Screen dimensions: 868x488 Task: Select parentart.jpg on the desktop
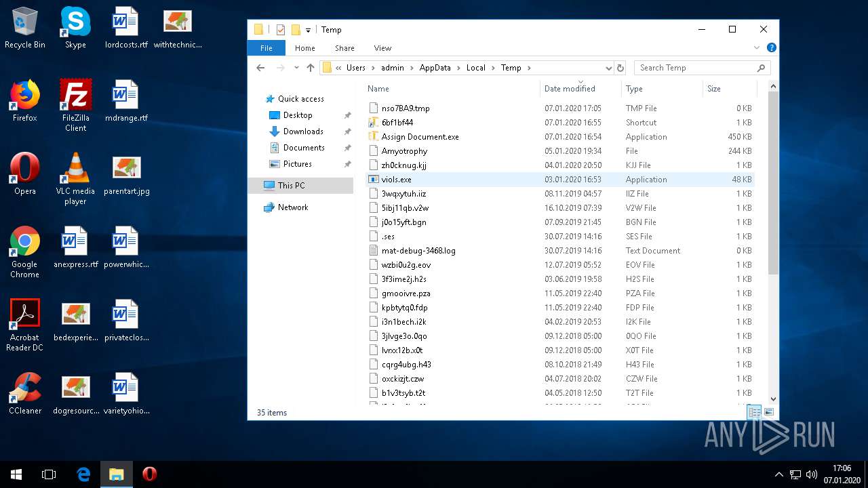pos(126,175)
